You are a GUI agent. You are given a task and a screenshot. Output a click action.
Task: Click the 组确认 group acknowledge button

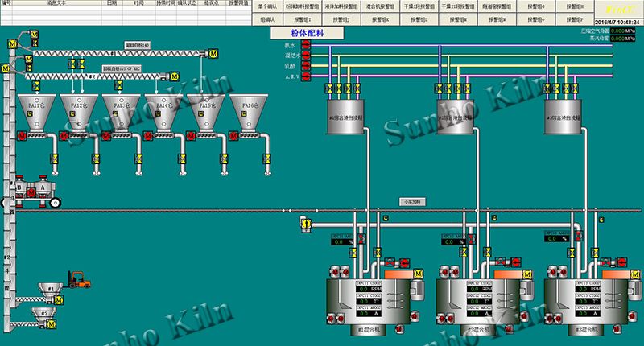(x=267, y=19)
